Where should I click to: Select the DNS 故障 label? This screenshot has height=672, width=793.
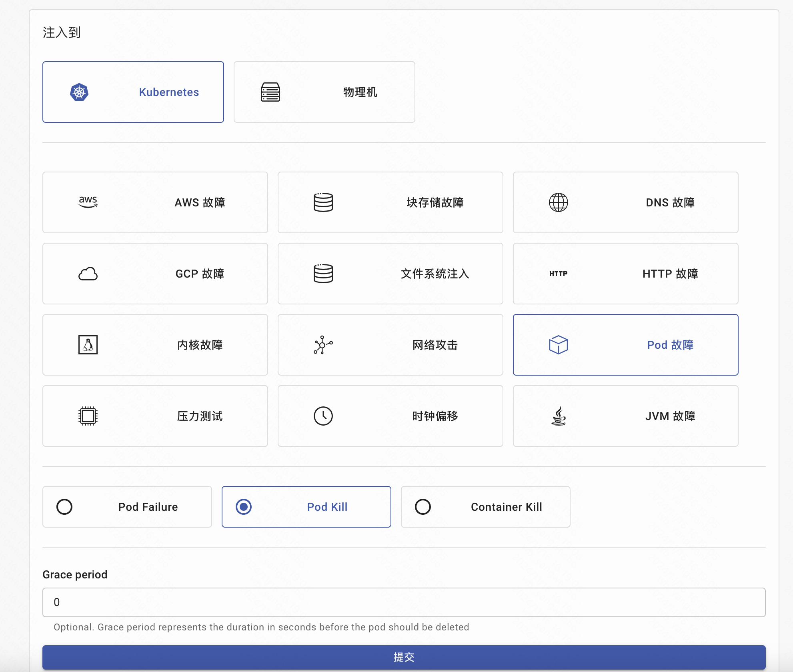(671, 202)
